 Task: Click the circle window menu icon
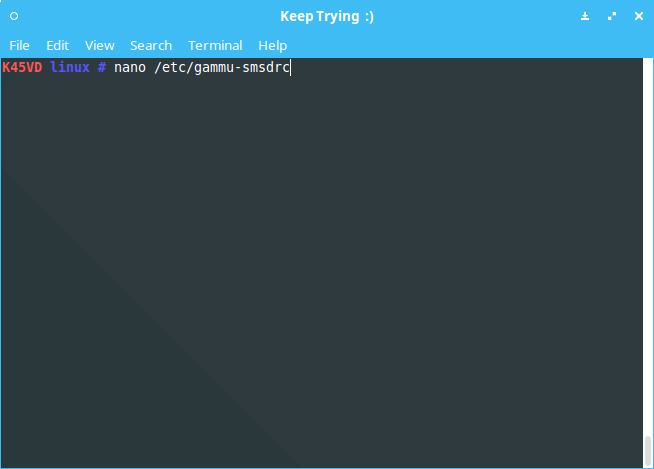[x=14, y=16]
